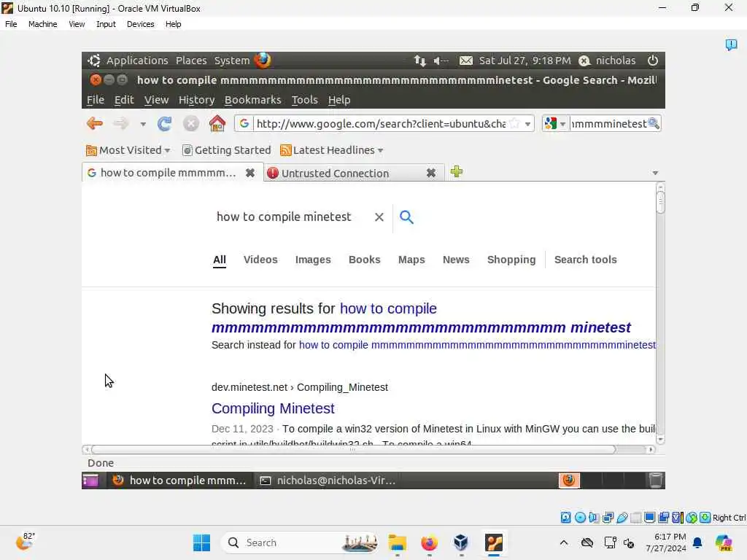747x560 pixels.
Task: Open the VirtualBox Devices menu
Action: coord(140,24)
